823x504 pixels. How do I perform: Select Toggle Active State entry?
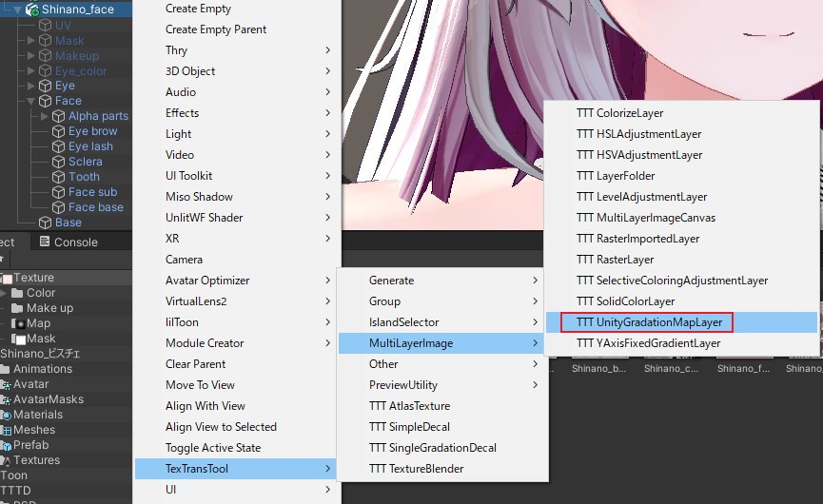[235, 448]
